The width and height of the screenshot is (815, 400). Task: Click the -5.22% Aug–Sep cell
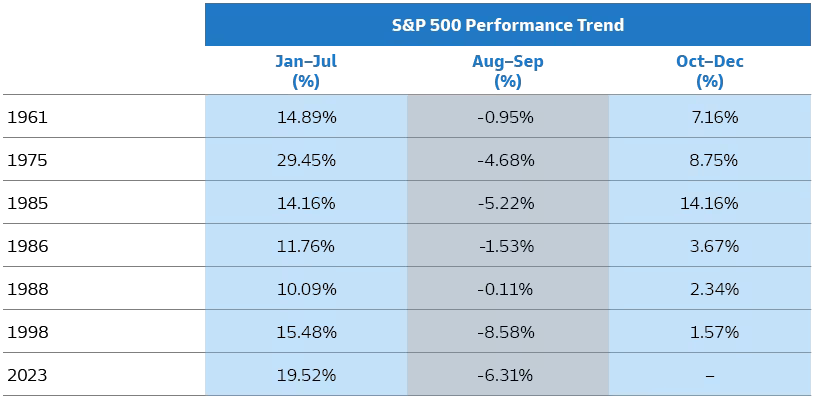(506, 203)
